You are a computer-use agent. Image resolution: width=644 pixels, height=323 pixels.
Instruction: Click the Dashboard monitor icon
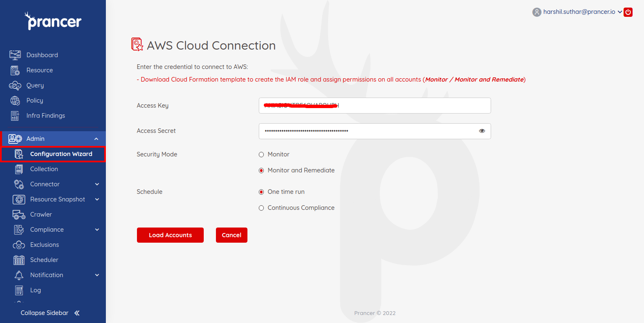pos(15,55)
